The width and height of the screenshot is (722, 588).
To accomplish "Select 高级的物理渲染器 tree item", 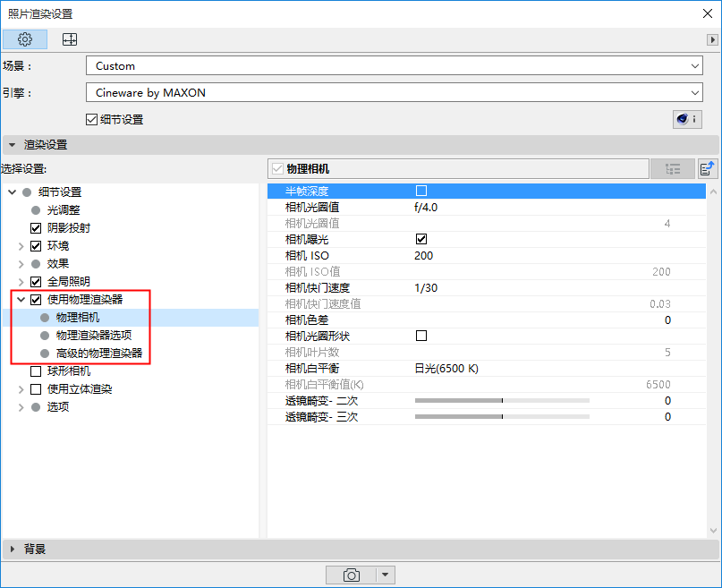I will (x=99, y=354).
